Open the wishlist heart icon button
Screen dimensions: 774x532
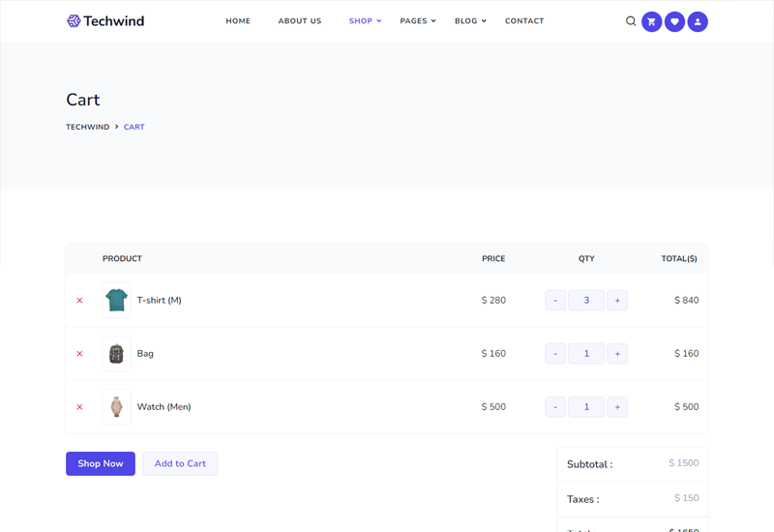coord(674,21)
